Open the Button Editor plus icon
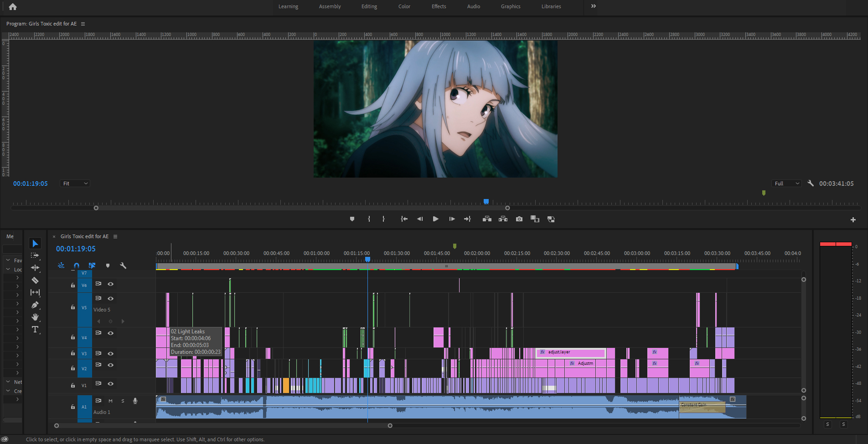Viewport: 868px width, 444px height. coord(853,219)
